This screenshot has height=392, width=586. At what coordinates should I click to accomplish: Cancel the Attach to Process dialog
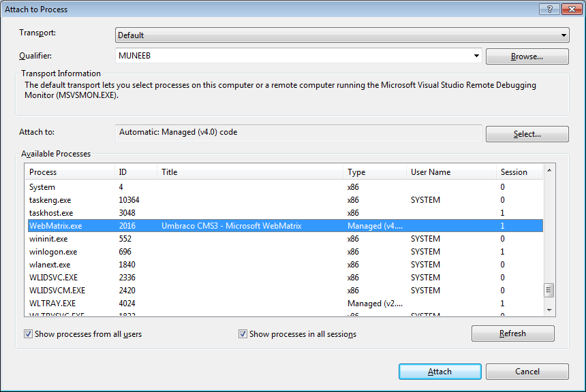click(527, 372)
